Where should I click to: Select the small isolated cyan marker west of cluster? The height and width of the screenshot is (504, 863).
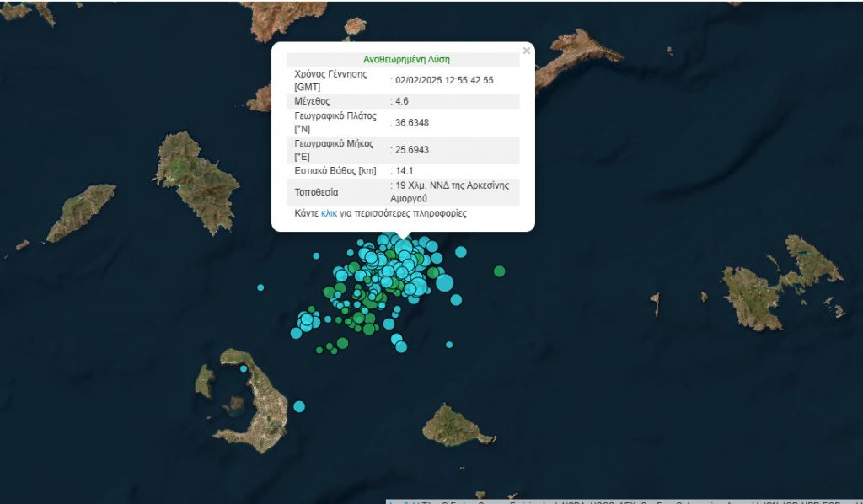[260, 287]
